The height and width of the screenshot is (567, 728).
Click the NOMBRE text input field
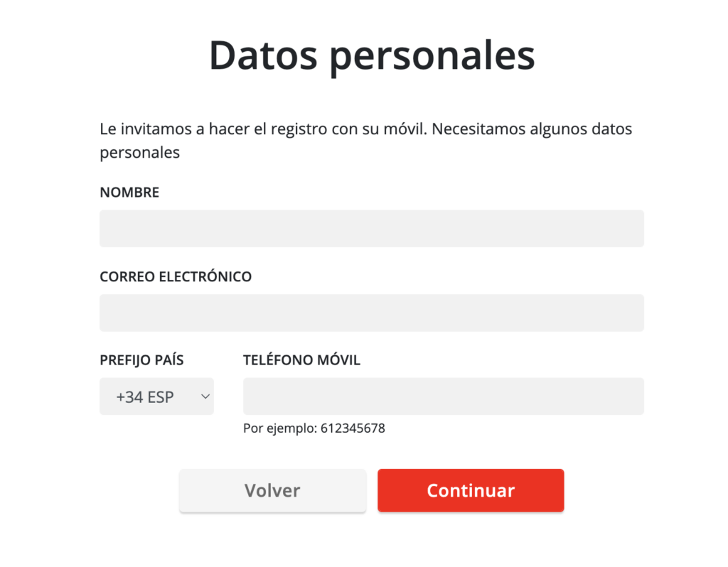click(371, 229)
